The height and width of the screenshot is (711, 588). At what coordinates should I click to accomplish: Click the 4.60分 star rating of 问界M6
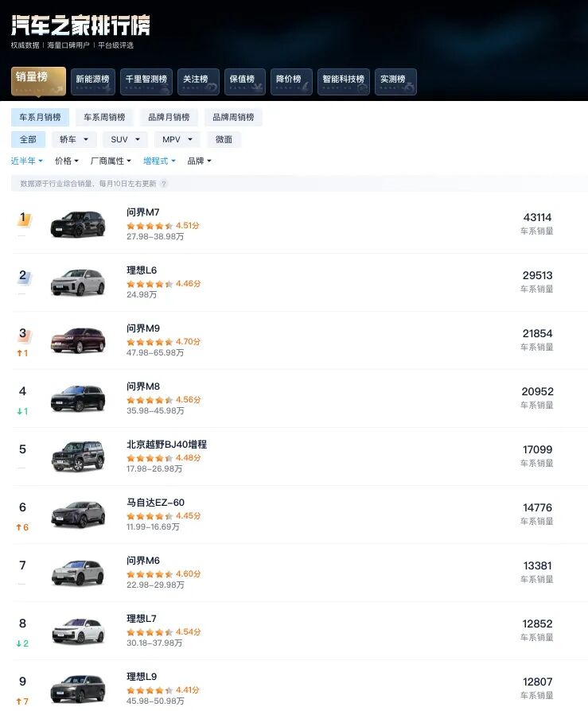point(163,573)
